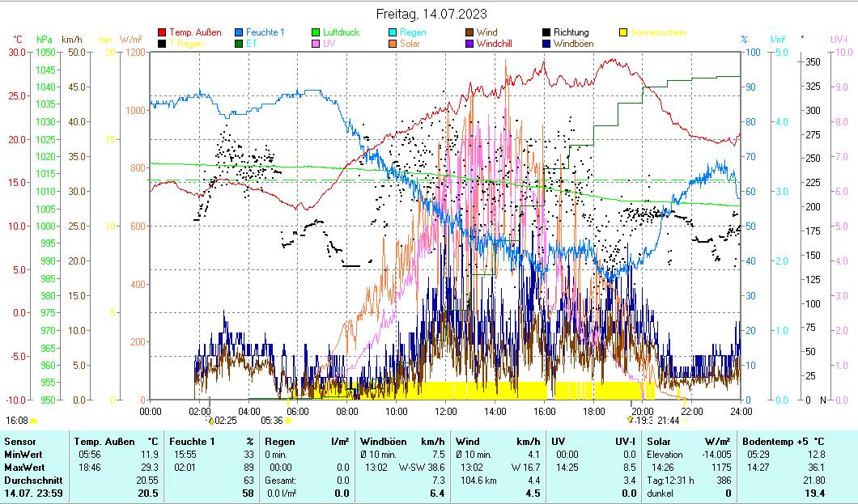Click the Sensor column header
Image resolution: width=858 pixels, height=504 pixels.
(20, 442)
